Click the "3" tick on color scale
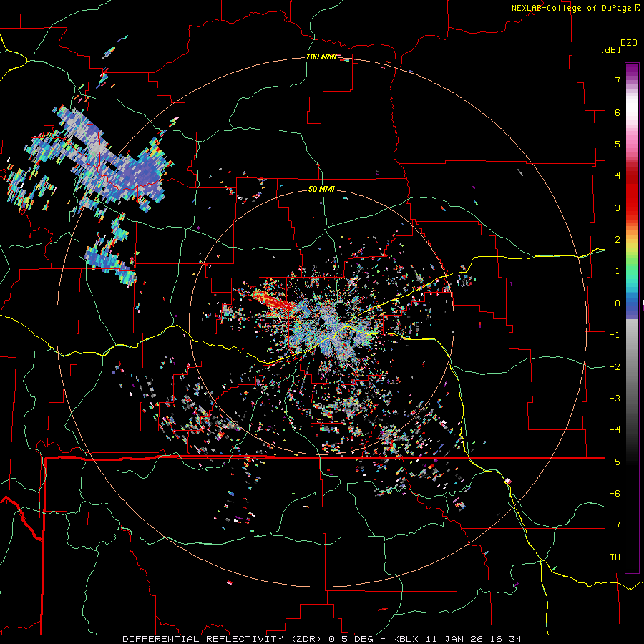 click(x=618, y=208)
